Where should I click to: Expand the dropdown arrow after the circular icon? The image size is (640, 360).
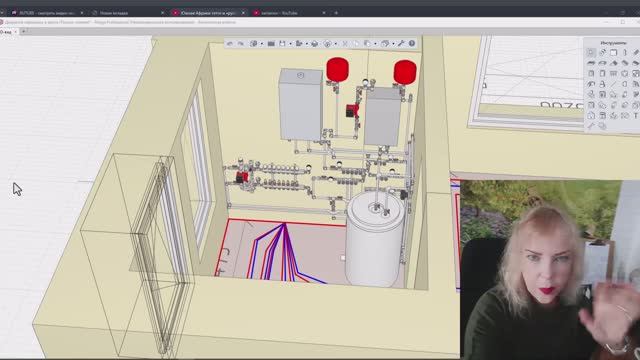coord(336,44)
